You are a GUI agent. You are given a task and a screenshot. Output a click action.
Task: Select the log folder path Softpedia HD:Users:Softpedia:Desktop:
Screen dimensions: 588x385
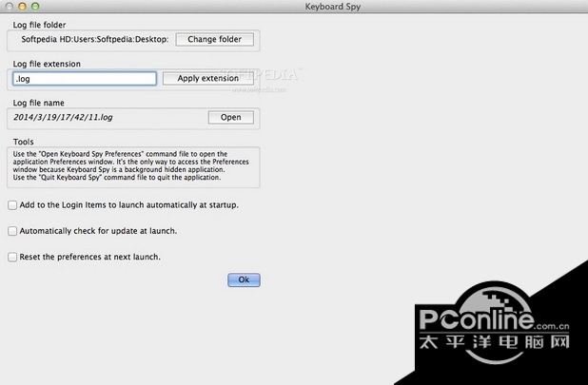(95, 39)
